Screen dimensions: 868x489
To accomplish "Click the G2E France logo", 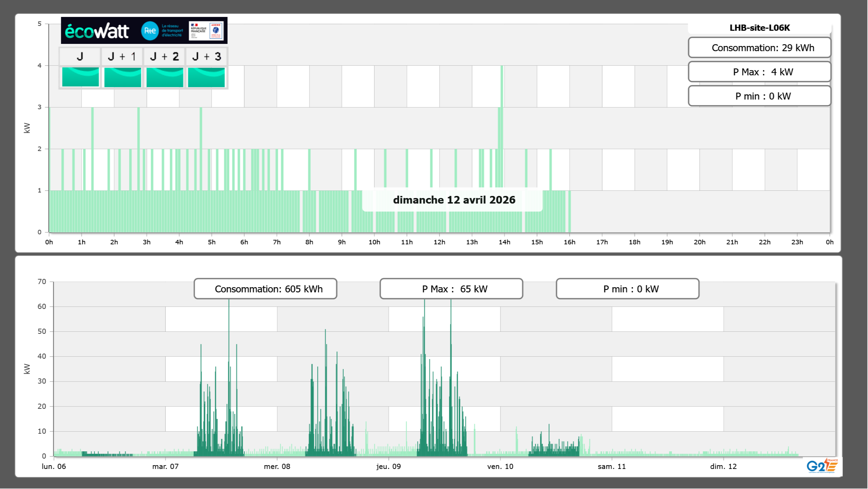I will tap(822, 466).
